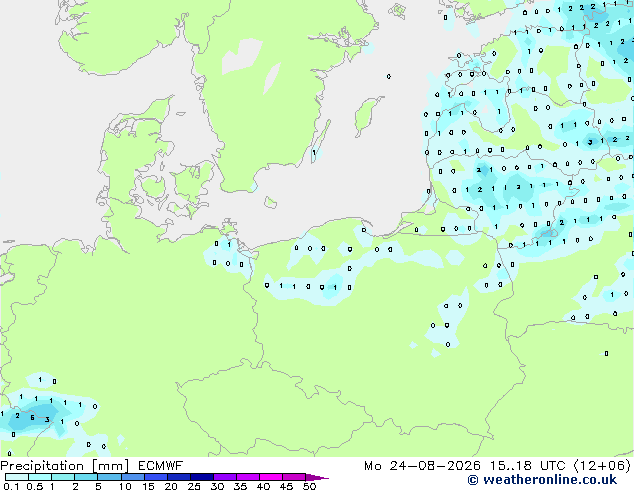
Task: Click the '0.5' legend value label
Action: coord(34,486)
